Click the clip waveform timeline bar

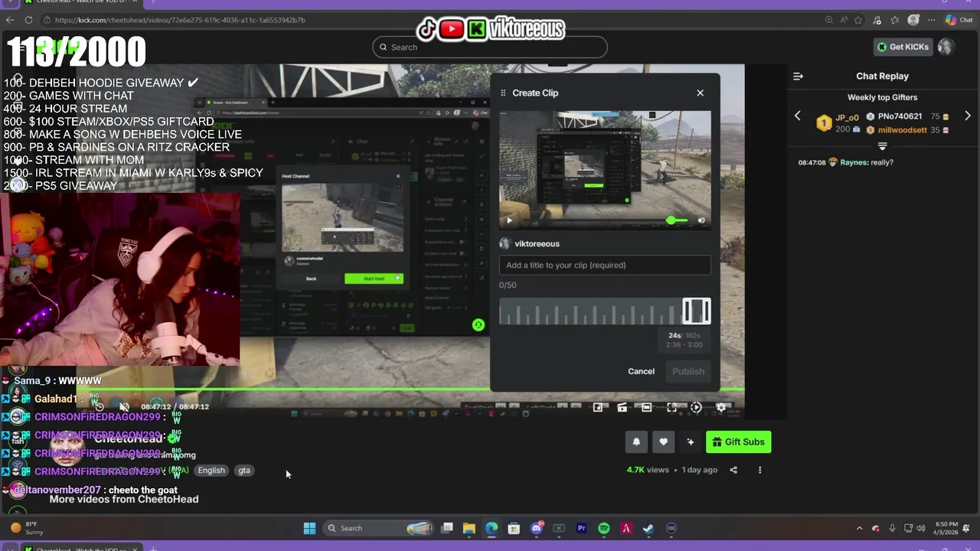click(x=605, y=311)
